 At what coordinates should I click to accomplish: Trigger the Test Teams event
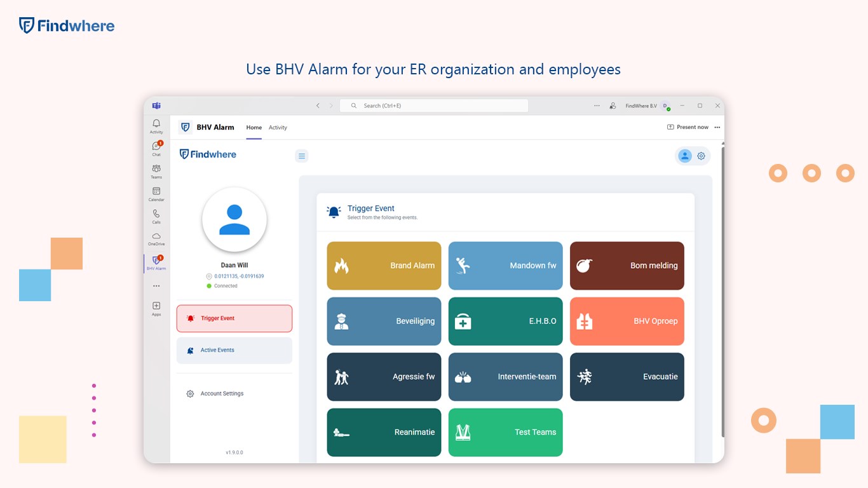click(505, 432)
